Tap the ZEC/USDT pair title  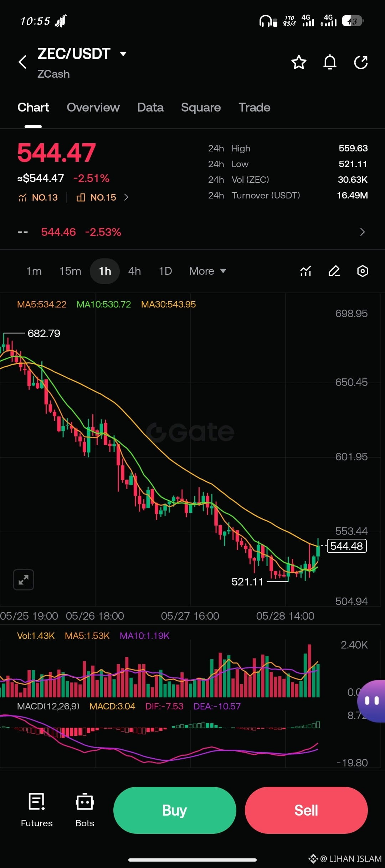(74, 54)
